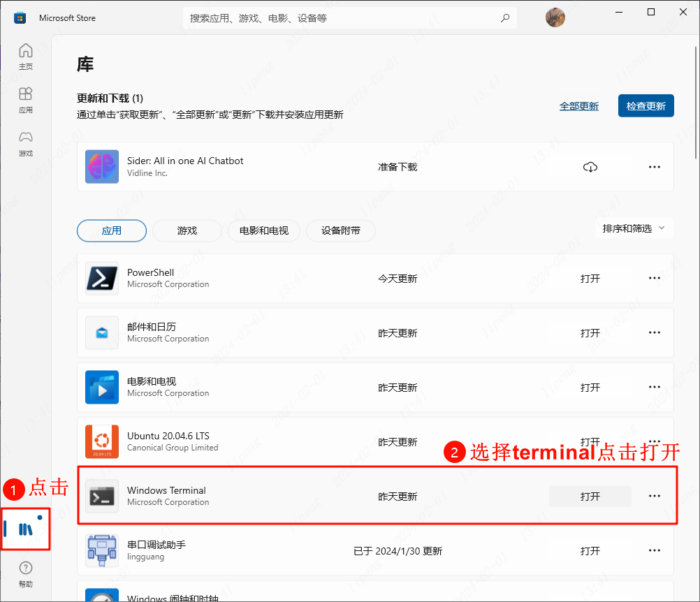This screenshot has width=700, height=602.
Task: Click the lingguang publisher name
Action: [x=145, y=557]
